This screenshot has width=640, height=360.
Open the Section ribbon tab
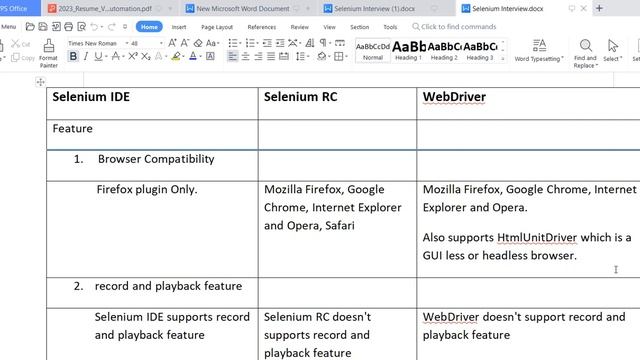tap(360, 27)
